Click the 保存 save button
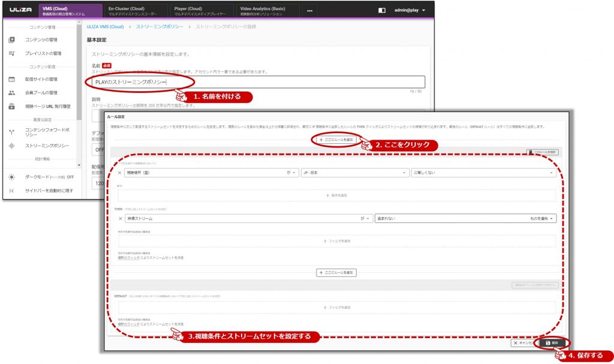This screenshot has width=614, height=364. pyautogui.click(x=552, y=343)
